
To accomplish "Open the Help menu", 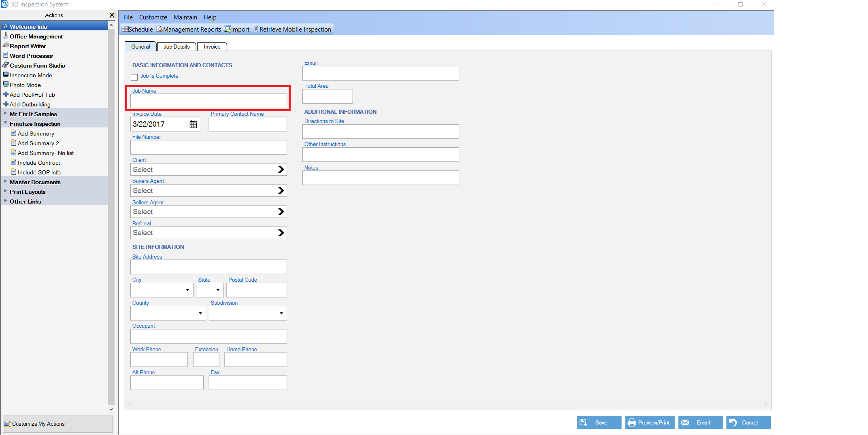I will (x=210, y=17).
